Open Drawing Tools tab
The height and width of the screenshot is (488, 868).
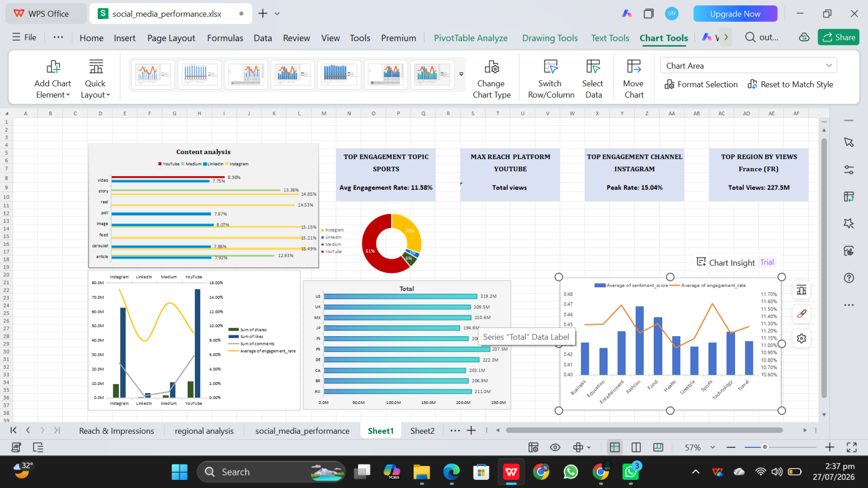pyautogui.click(x=550, y=38)
